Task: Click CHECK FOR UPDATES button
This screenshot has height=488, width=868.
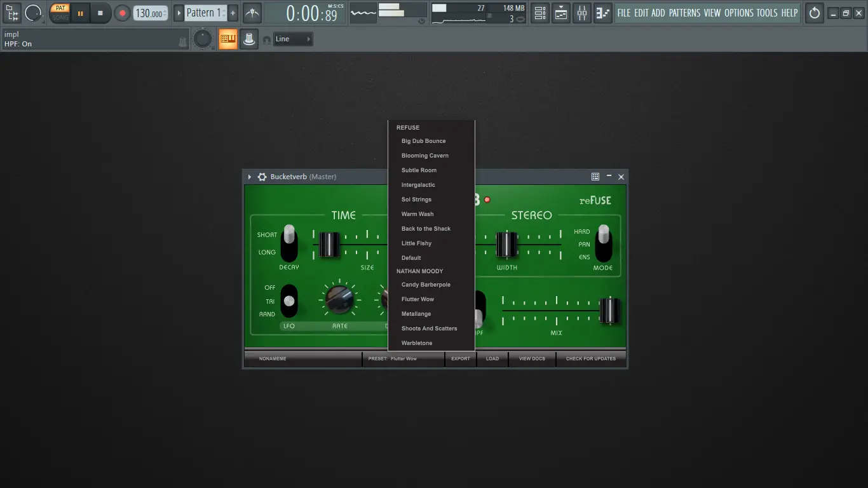Action: [x=591, y=359]
